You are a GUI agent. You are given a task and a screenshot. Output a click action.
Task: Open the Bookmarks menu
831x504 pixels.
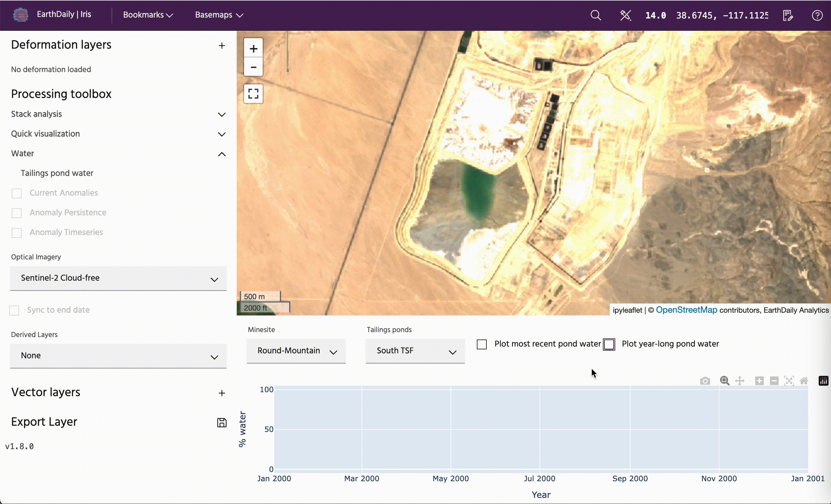coord(148,15)
